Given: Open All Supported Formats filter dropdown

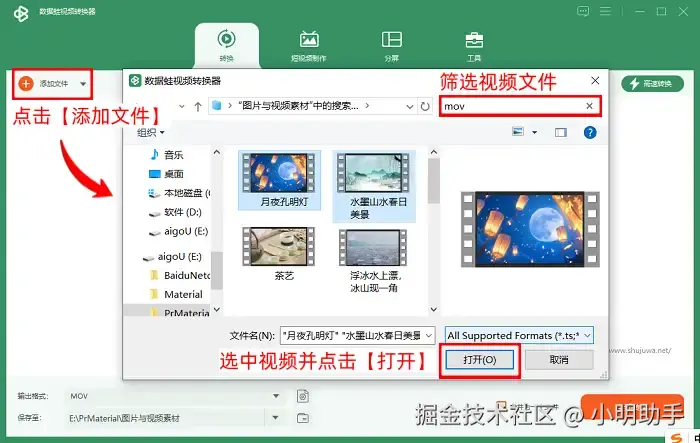Looking at the screenshot, I should pos(519,335).
